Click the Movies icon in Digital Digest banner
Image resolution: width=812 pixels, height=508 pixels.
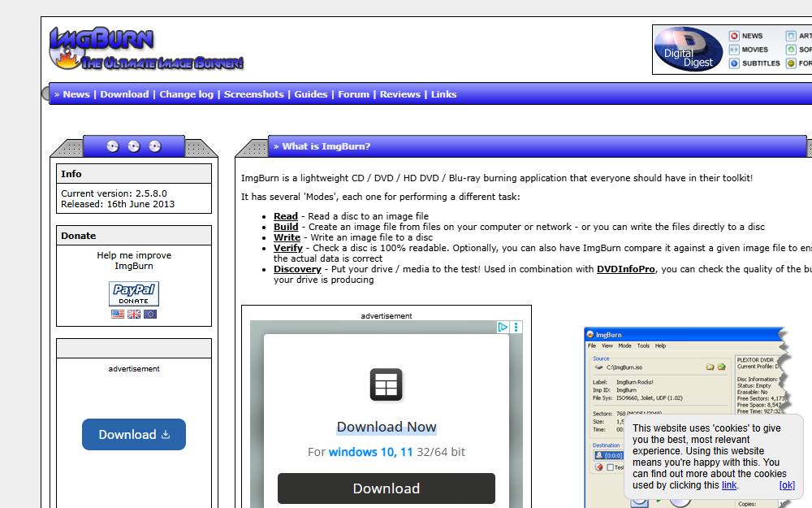point(734,50)
